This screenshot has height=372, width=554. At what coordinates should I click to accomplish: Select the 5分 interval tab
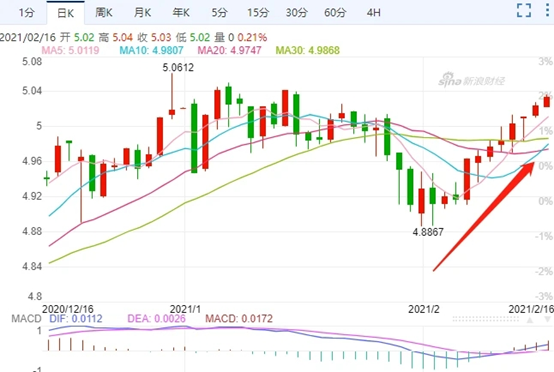(x=219, y=13)
